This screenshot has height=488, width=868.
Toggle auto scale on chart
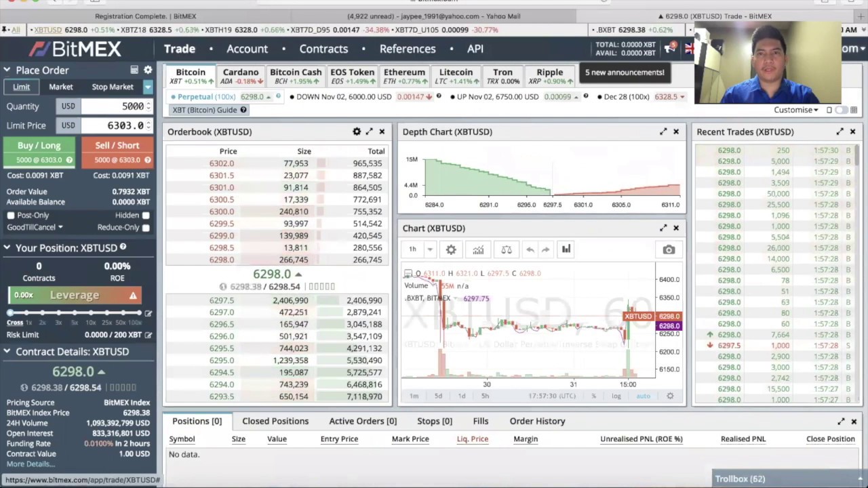tap(643, 396)
